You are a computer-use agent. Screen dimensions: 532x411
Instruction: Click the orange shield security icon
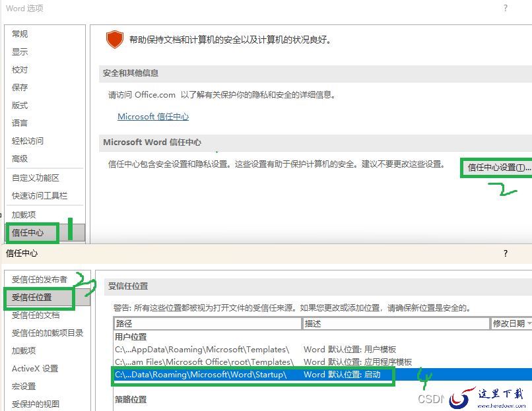pos(115,40)
